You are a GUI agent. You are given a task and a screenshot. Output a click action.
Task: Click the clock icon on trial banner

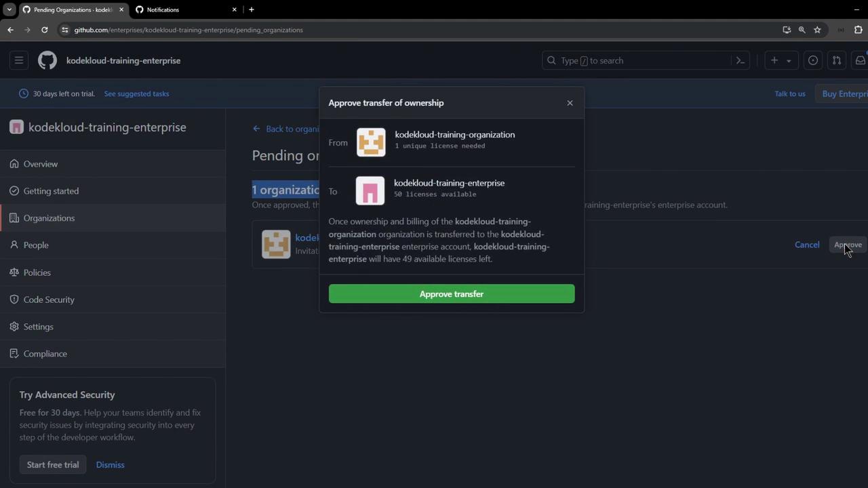pos(24,94)
